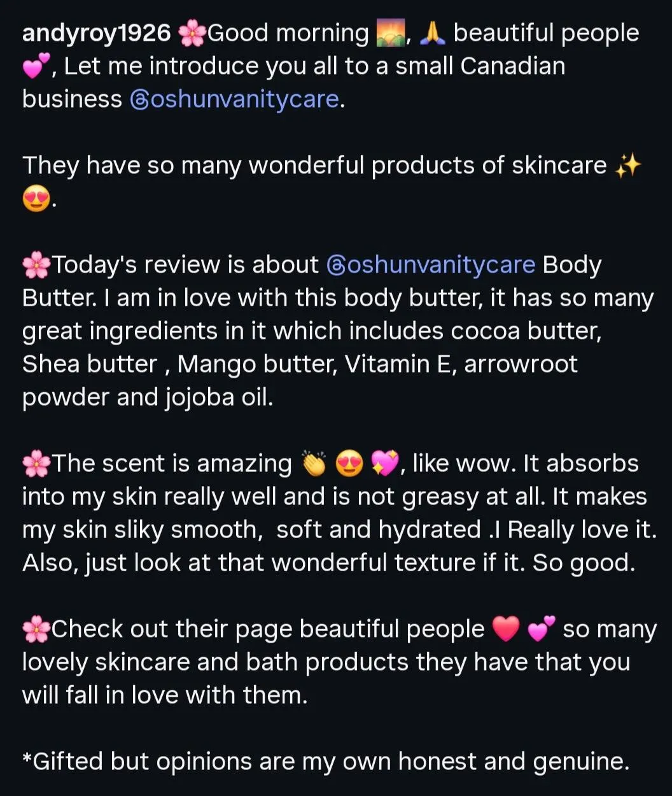Click the phrase "powder and jojoba oil."

(148, 397)
